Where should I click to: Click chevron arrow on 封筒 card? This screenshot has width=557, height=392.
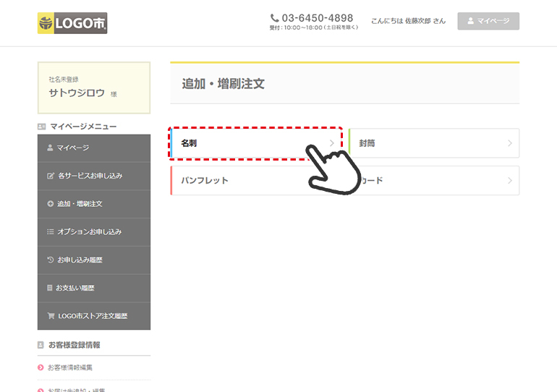click(510, 143)
